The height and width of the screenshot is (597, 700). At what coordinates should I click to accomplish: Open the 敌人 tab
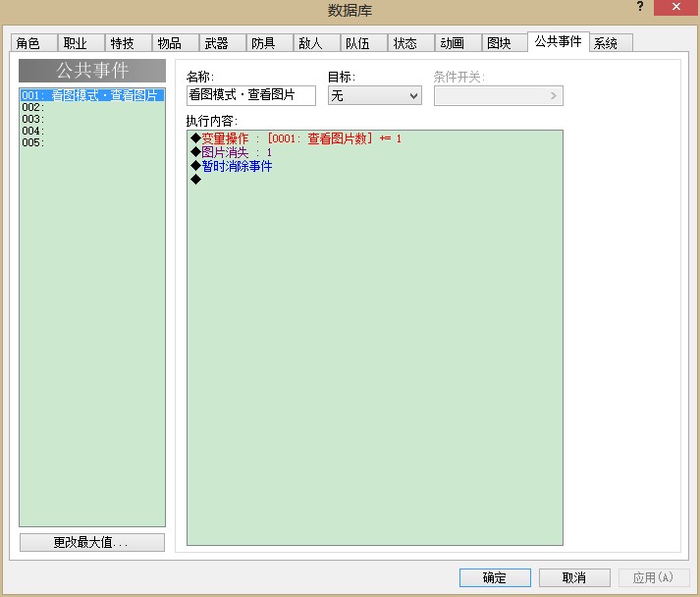pyautogui.click(x=317, y=43)
